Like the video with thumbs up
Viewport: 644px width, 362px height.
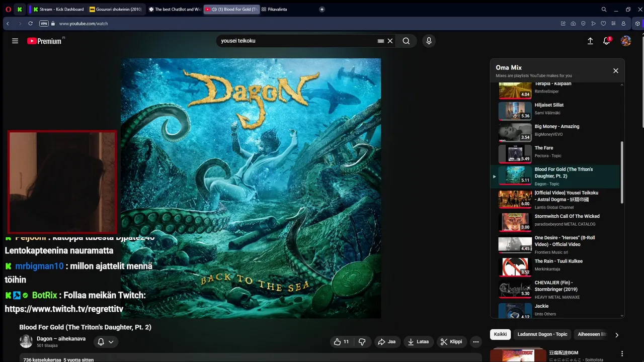(x=341, y=342)
